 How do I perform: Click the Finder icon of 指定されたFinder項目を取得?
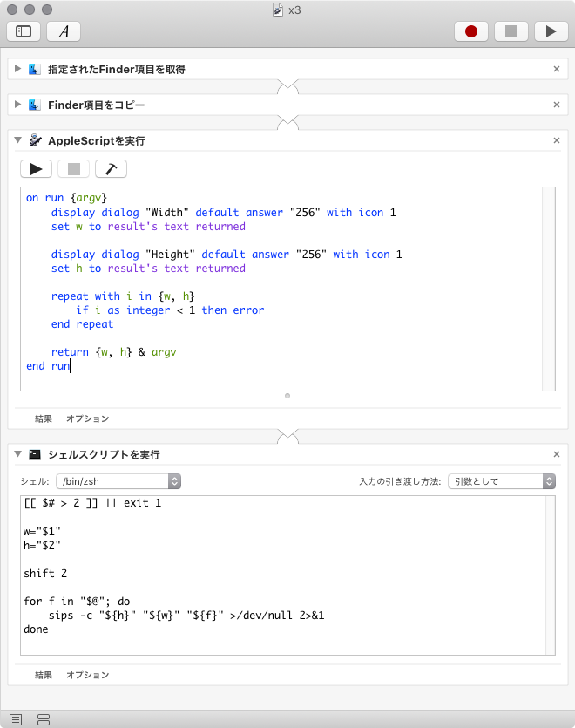pos(34,69)
